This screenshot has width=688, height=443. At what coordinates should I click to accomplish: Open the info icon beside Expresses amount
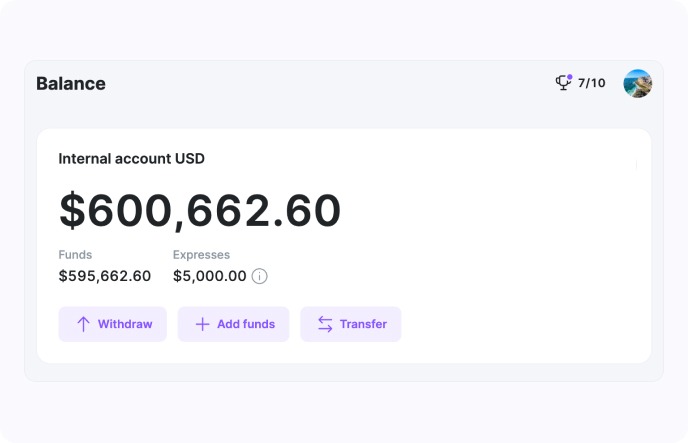[x=259, y=276]
